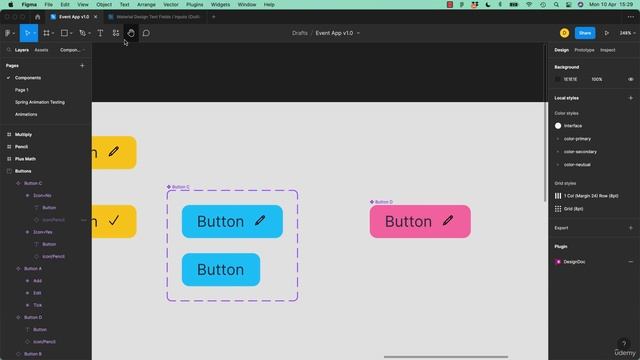Viewport: 640px width, 360px height.
Task: Open the Move tools dropdown arrow
Action: coord(35,33)
